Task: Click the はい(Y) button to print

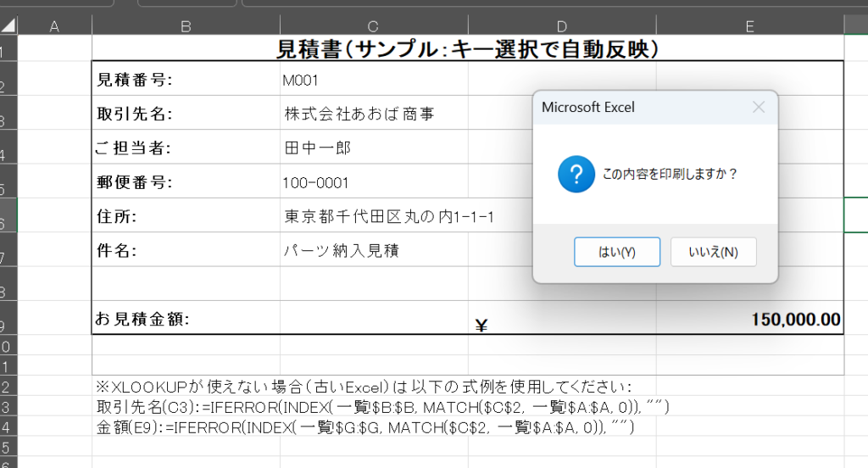Action: point(616,252)
